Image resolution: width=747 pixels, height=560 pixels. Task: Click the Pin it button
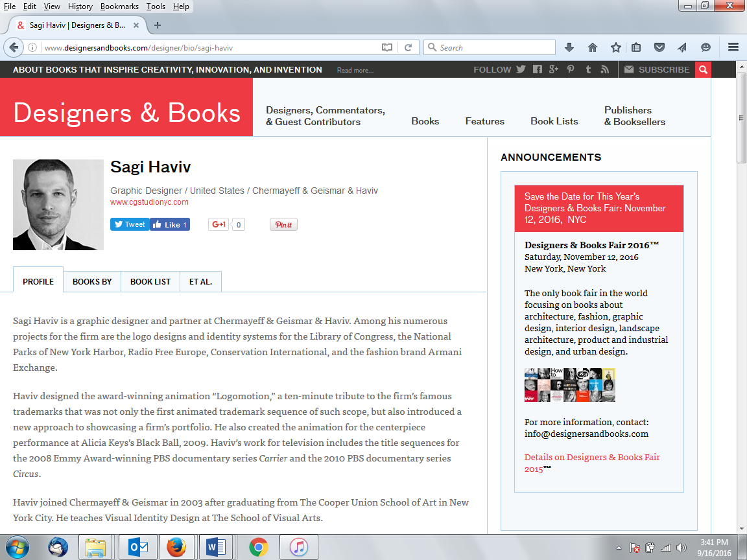pyautogui.click(x=283, y=224)
